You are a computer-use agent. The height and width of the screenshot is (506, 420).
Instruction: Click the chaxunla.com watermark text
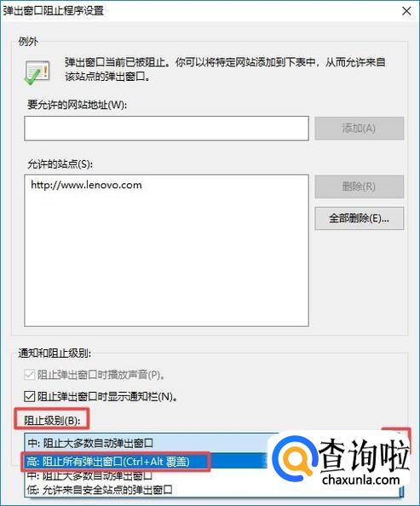tap(361, 480)
